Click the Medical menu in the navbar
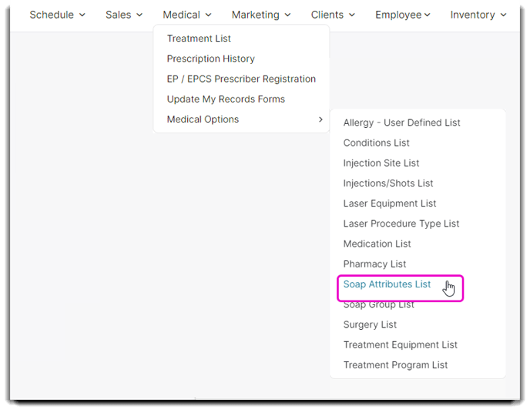 187,15
